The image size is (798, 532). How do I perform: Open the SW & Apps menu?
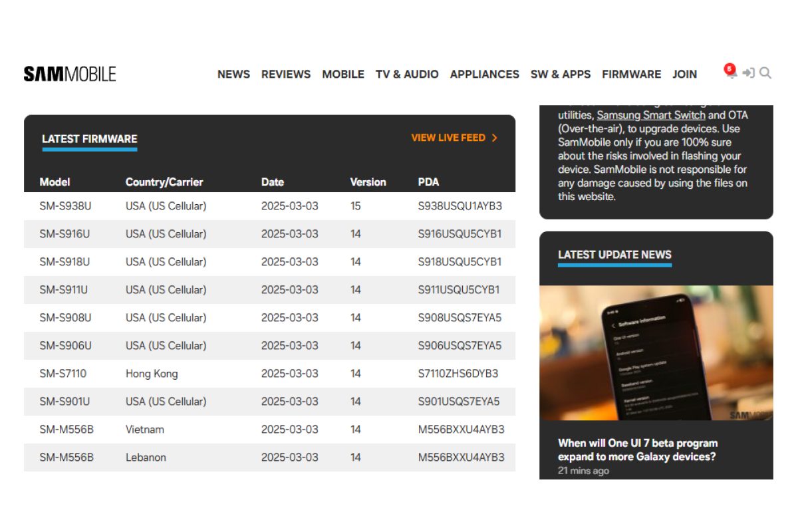[561, 74]
